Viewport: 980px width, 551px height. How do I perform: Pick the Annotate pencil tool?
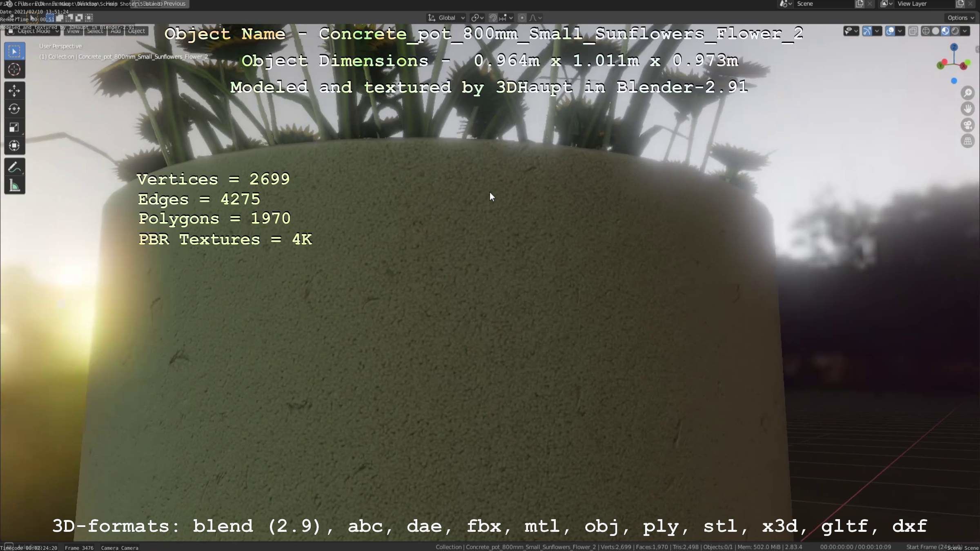point(14,167)
